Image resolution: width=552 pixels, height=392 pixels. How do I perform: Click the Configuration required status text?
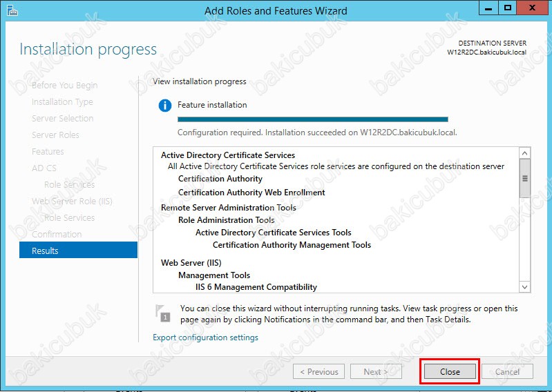coord(317,133)
